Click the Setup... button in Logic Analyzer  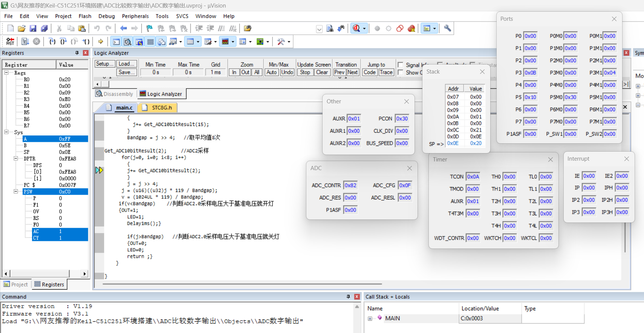click(104, 64)
